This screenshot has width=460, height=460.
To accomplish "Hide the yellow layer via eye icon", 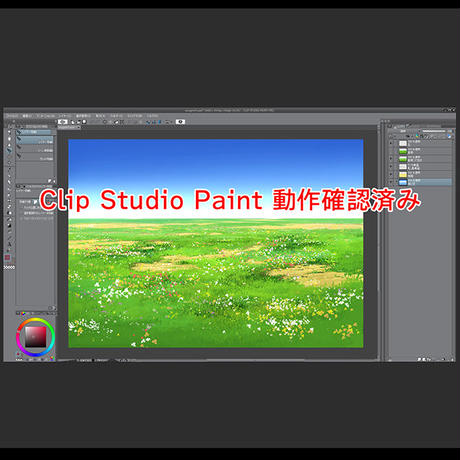I will pos(391,174).
